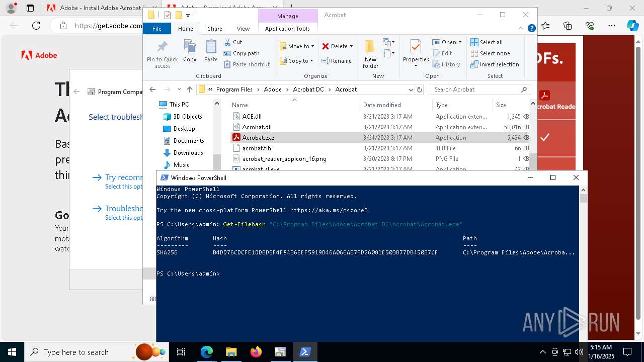Open Microsoft Edge from taskbar

click(x=207, y=352)
